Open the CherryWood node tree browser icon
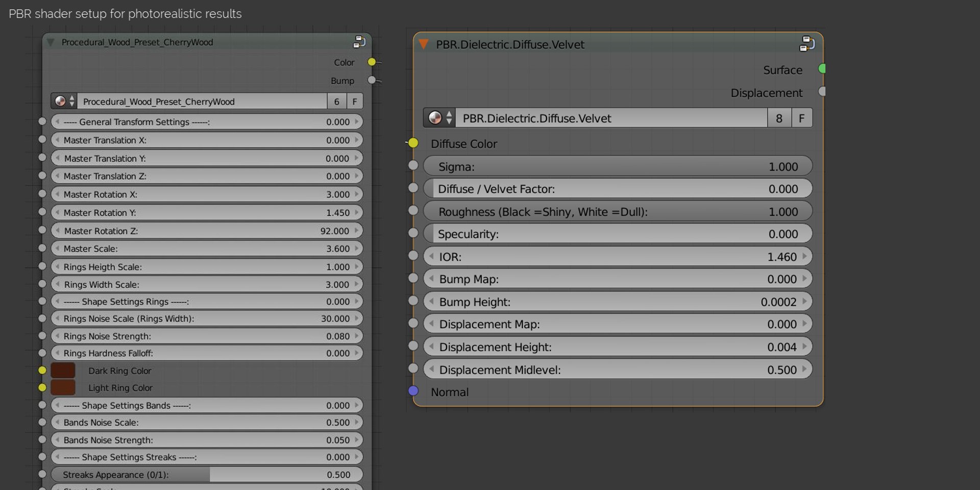The width and height of the screenshot is (980, 490). pos(64,101)
